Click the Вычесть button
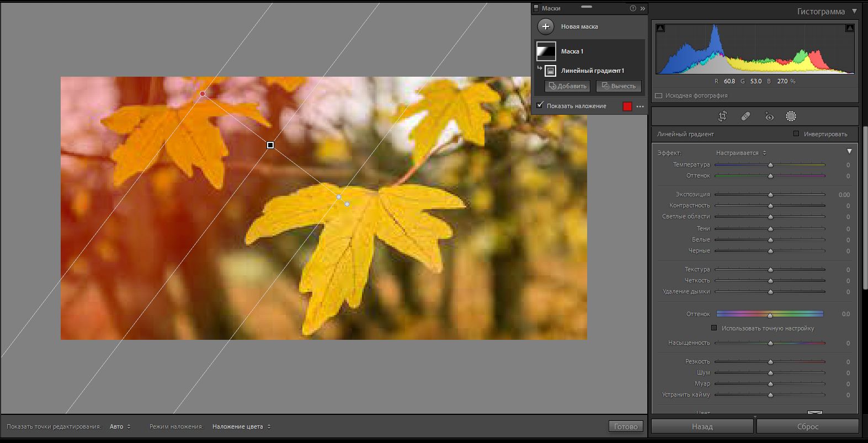Screen dimensions: 868x443 [x=619, y=86]
